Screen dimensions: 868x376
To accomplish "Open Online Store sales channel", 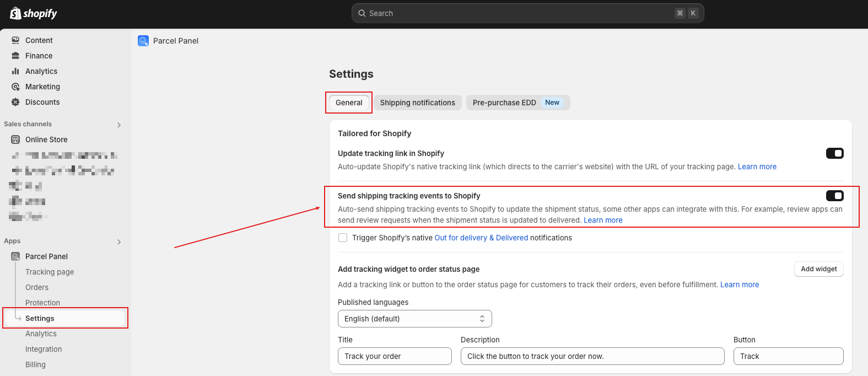I will pos(46,139).
